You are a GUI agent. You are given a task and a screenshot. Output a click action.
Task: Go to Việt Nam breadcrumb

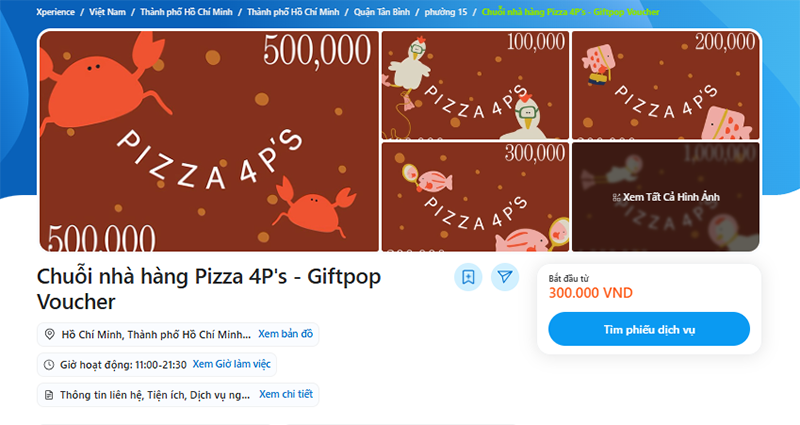pos(107,12)
